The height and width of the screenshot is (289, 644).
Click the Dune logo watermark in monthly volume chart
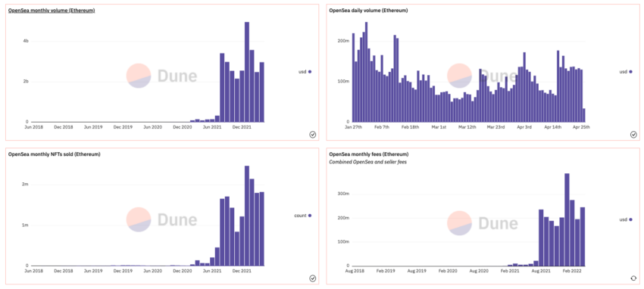coord(161,76)
